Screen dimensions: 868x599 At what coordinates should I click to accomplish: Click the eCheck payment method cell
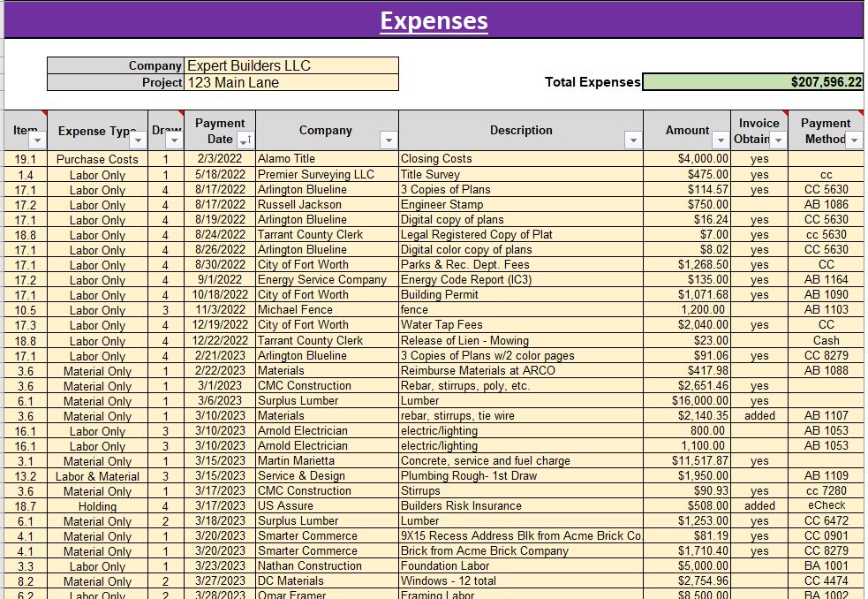click(826, 506)
